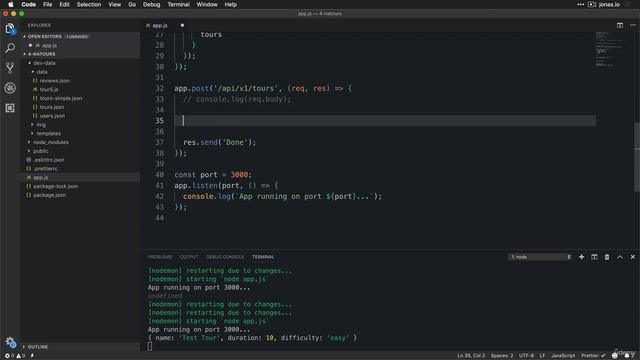The height and width of the screenshot is (360, 640).
Task: Open tours.json in the explorer
Action: [x=52, y=107]
